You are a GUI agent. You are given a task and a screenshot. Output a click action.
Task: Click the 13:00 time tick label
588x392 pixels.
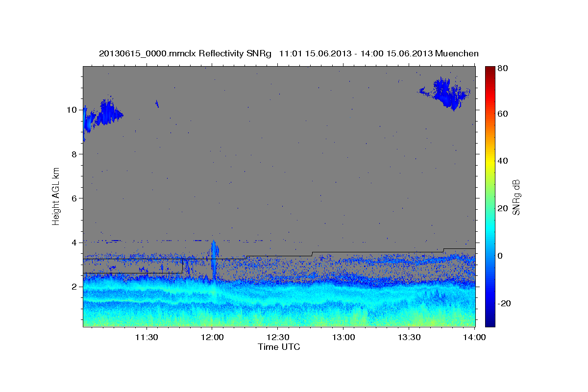coord(343,337)
